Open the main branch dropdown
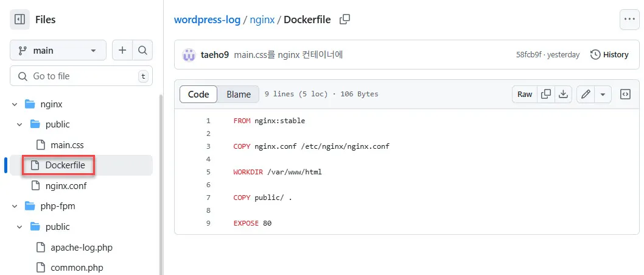Screen dimensions: 644x275 click(58, 50)
